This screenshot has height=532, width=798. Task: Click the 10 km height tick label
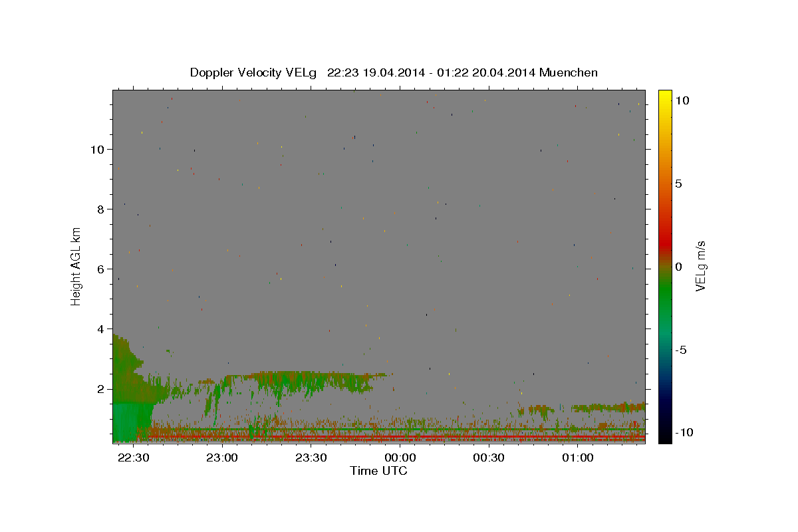pyautogui.click(x=97, y=149)
